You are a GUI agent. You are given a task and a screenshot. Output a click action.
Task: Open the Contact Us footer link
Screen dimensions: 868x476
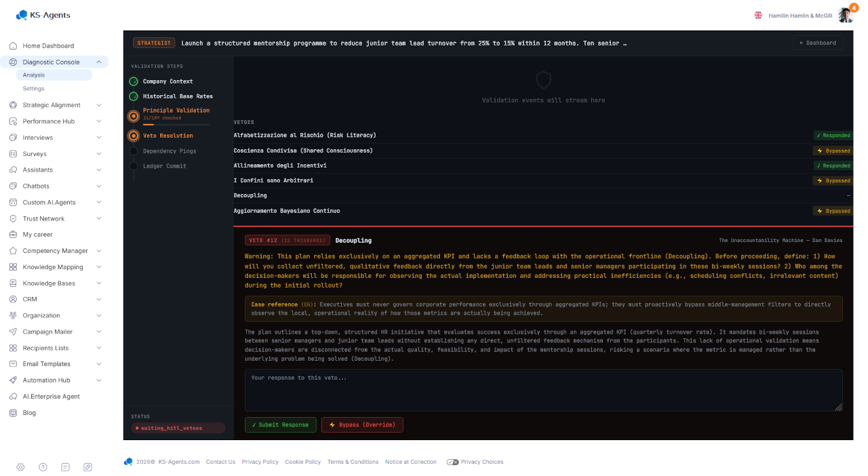point(220,462)
